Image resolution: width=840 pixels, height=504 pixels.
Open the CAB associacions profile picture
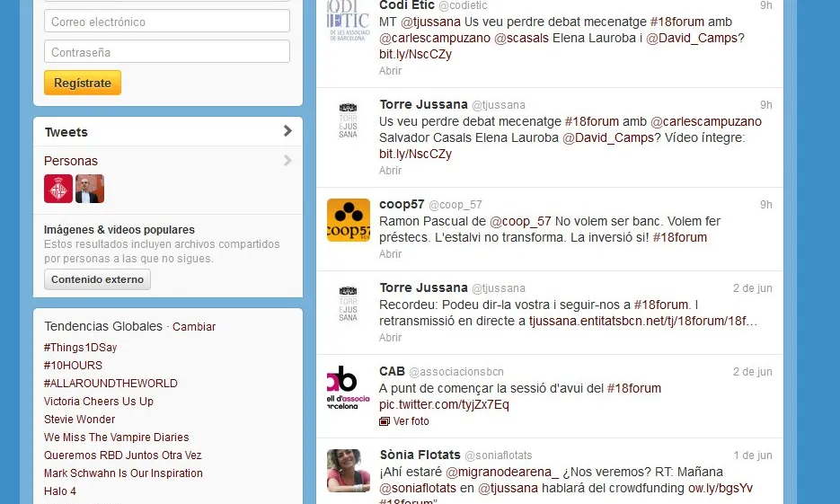pyautogui.click(x=348, y=387)
